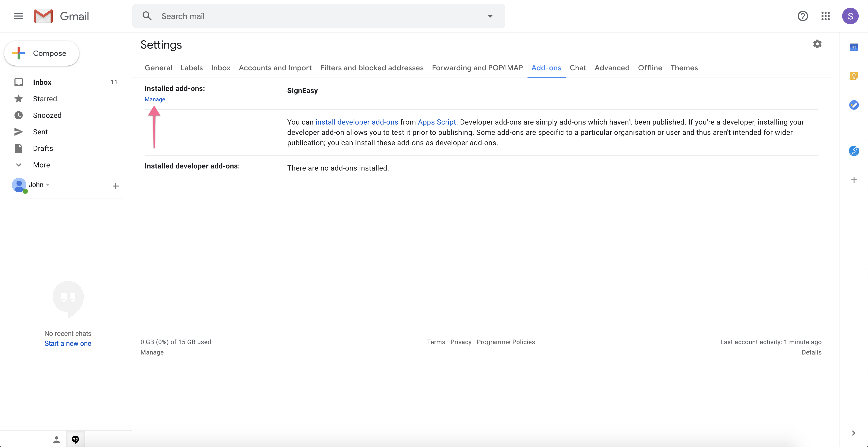868x447 pixels.
Task: Open the Hangouts conversations icon
Action: pos(75,440)
